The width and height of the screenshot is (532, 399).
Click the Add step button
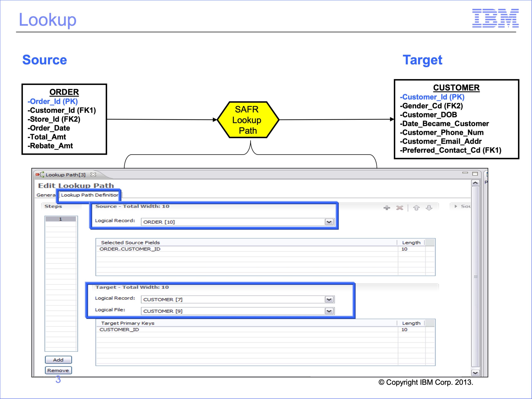tap(58, 360)
